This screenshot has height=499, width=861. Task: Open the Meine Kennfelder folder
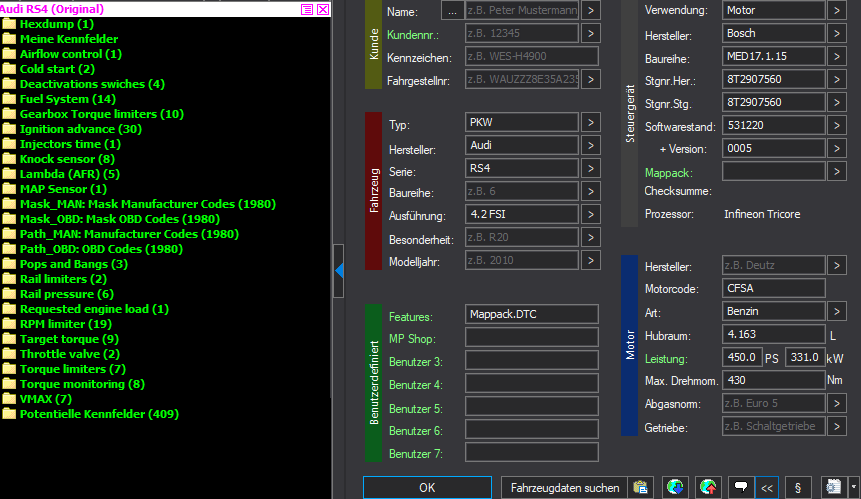tap(69, 39)
